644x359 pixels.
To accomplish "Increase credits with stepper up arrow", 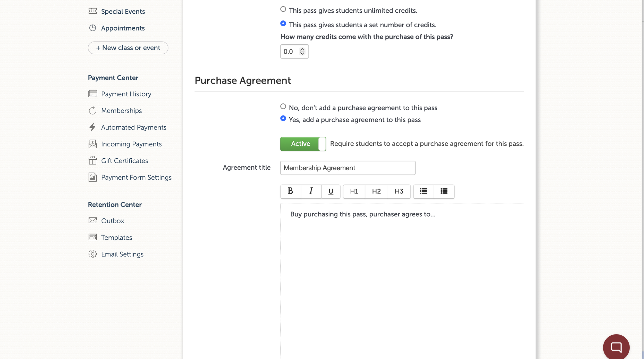I will pos(302,49).
